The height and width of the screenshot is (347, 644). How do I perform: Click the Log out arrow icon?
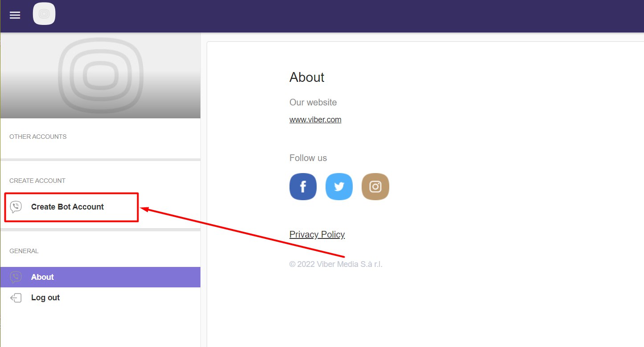[x=16, y=298]
